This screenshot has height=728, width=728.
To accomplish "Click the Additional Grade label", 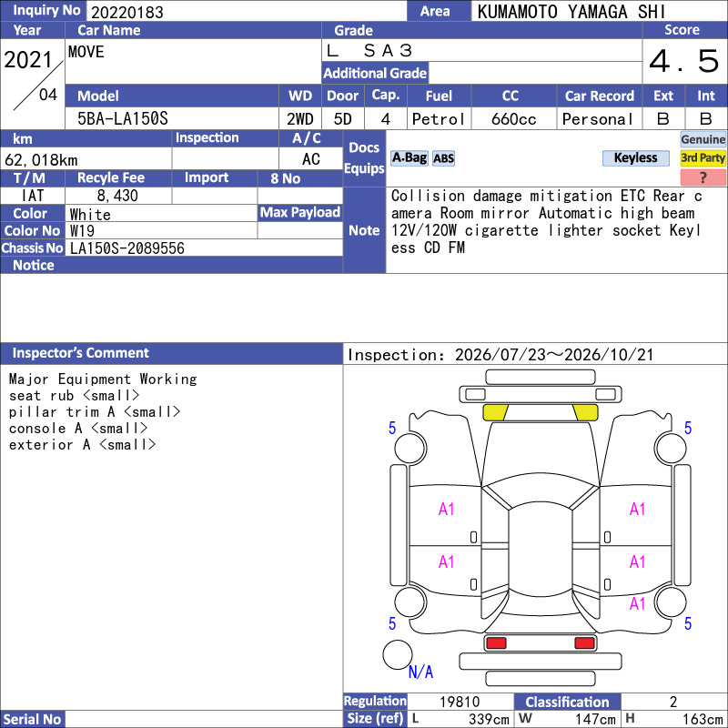I will 375,73.
